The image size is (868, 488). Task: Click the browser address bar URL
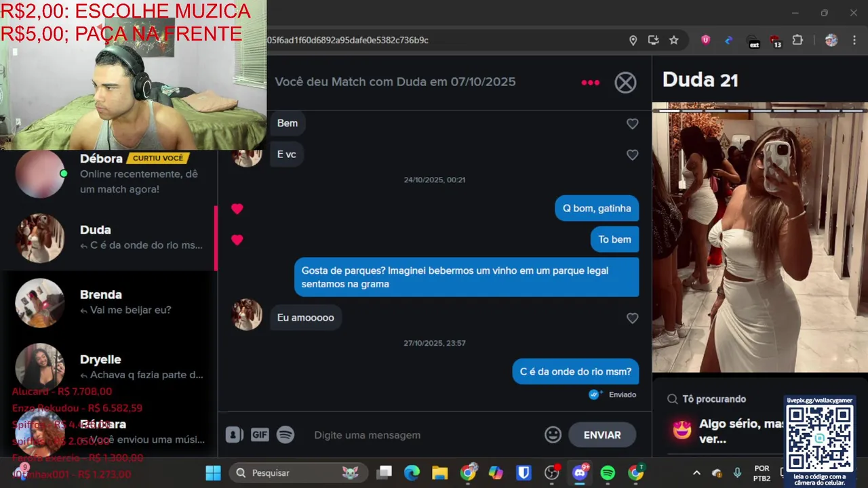[x=348, y=40]
